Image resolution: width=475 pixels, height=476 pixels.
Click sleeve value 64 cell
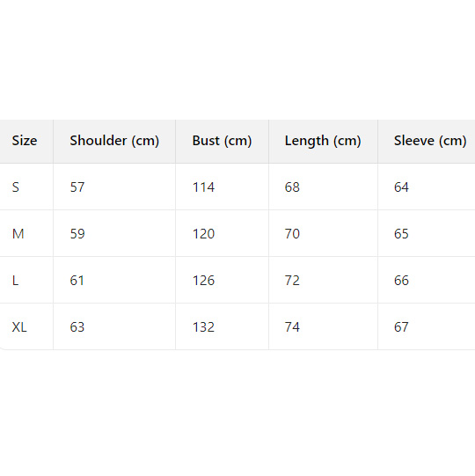click(x=401, y=187)
